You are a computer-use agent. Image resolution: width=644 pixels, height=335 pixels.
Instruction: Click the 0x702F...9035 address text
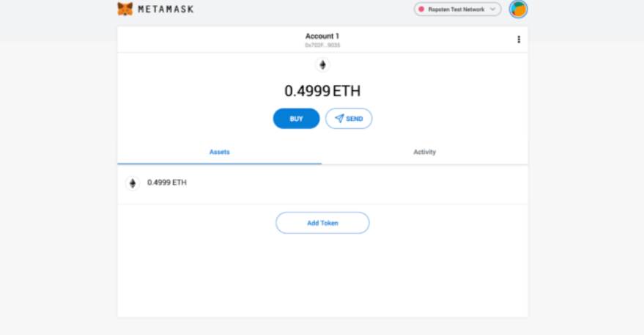tap(322, 45)
